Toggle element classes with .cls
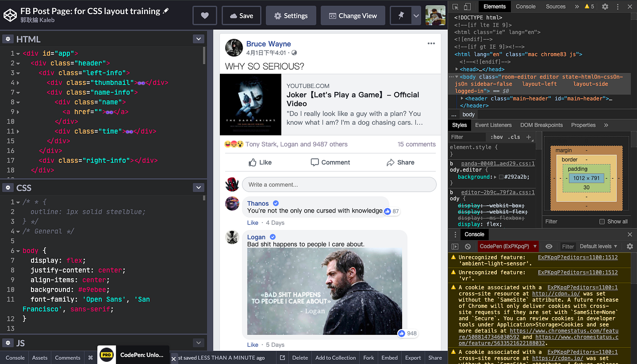The width and height of the screenshot is (637, 364). [515, 136]
